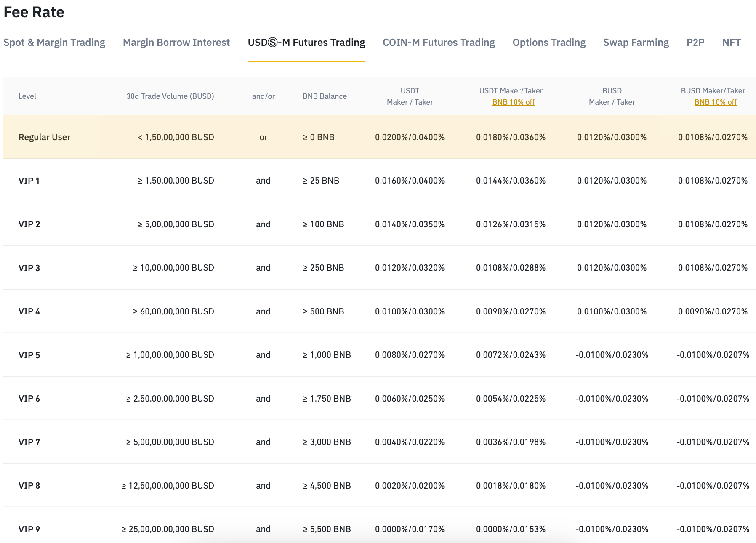Image resolution: width=756 pixels, height=543 pixels.
Task: Click the BNB Balance column header
Action: point(325,96)
